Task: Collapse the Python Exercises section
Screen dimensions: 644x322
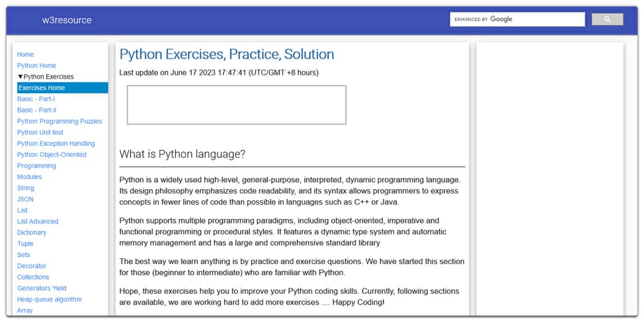Action: 46,77
